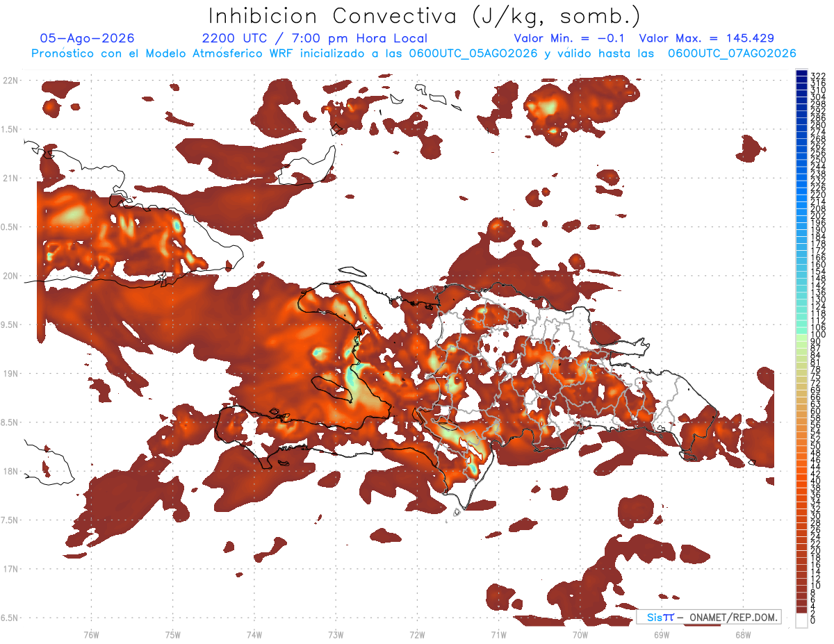Click the 'Valor Min. = -0.1' readout
This screenshot has width=834, height=644.
click(569, 38)
